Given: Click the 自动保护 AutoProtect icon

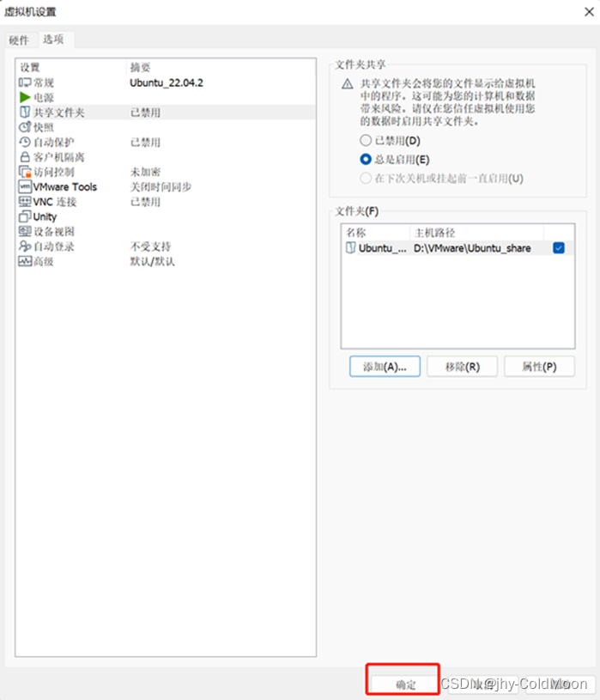Looking at the screenshot, I should pos(25,142).
